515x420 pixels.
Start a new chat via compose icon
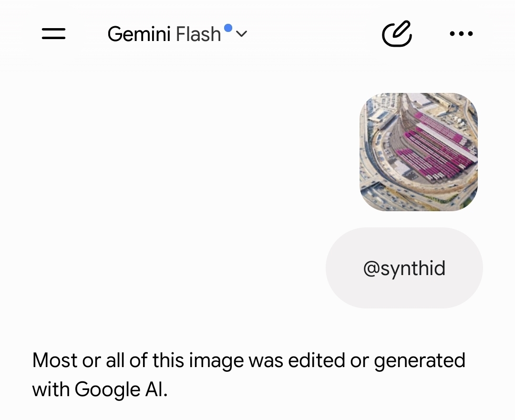tap(397, 33)
